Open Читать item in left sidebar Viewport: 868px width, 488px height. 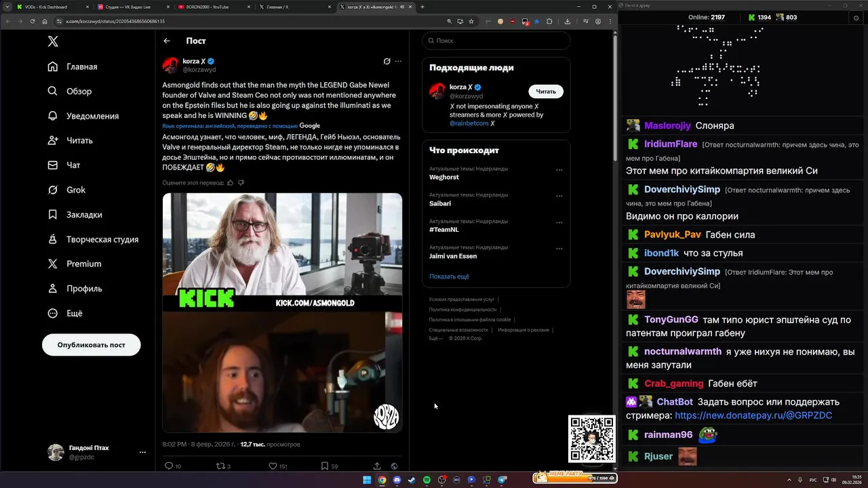71,140
